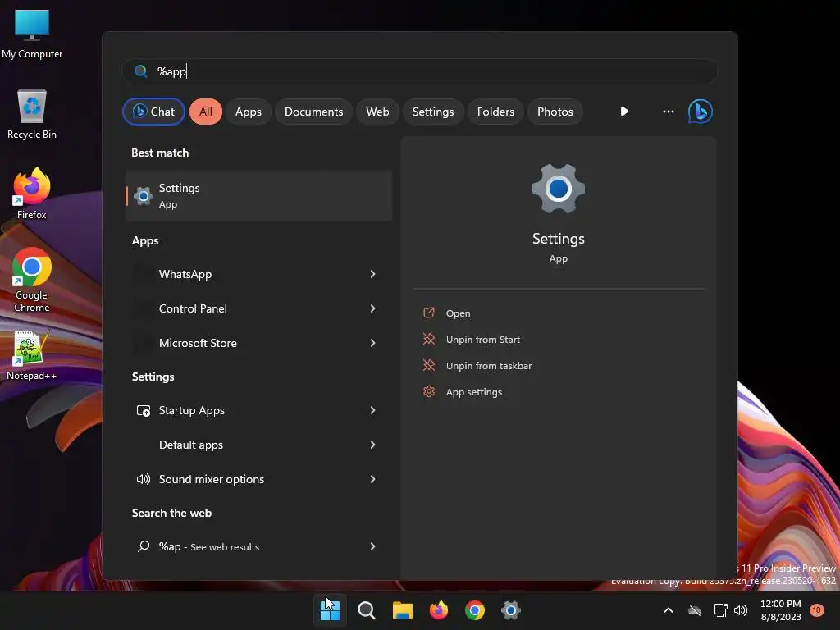Launch Google Chrome from the taskbar

[x=475, y=610]
